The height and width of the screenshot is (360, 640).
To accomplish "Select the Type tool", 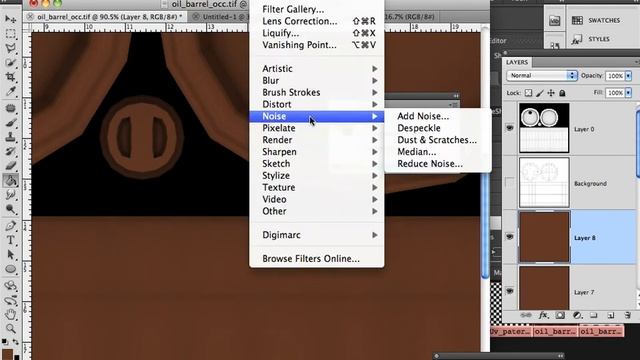I will (11, 240).
